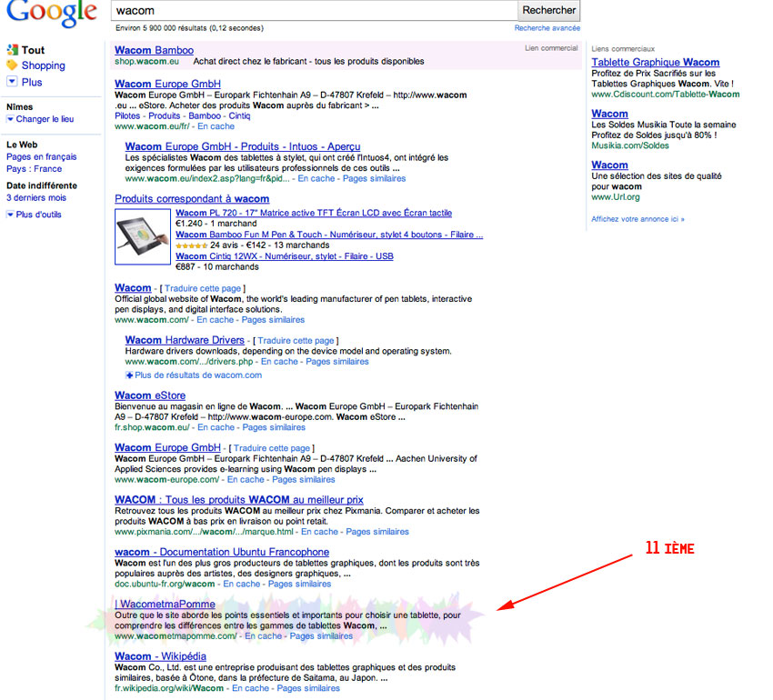Open En cache for doc.ubuntu-fr.org/wacom
This screenshot has width=773, height=700.
(242, 584)
